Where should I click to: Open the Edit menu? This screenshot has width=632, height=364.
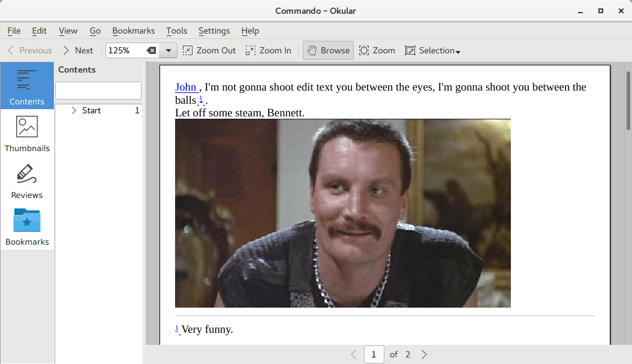pyautogui.click(x=40, y=31)
